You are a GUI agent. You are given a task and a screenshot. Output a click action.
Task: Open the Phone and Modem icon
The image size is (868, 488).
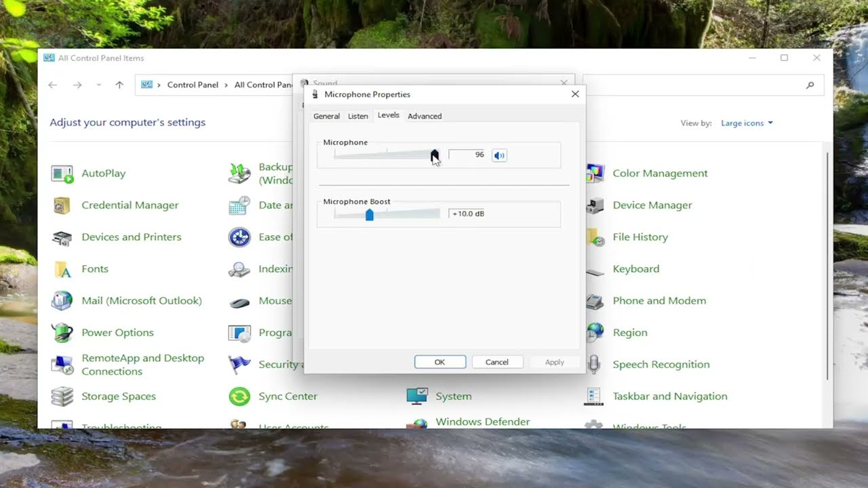click(594, 301)
